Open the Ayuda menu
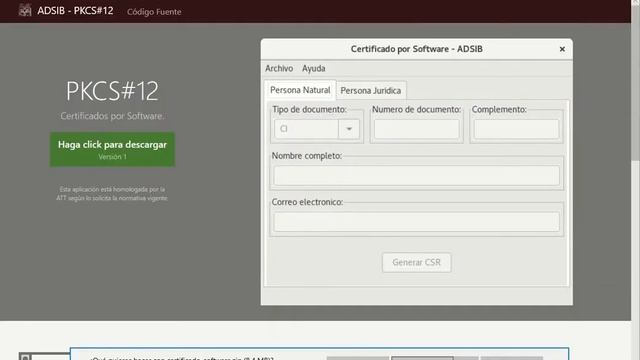Screen dimensions: 640x360 click(x=313, y=68)
